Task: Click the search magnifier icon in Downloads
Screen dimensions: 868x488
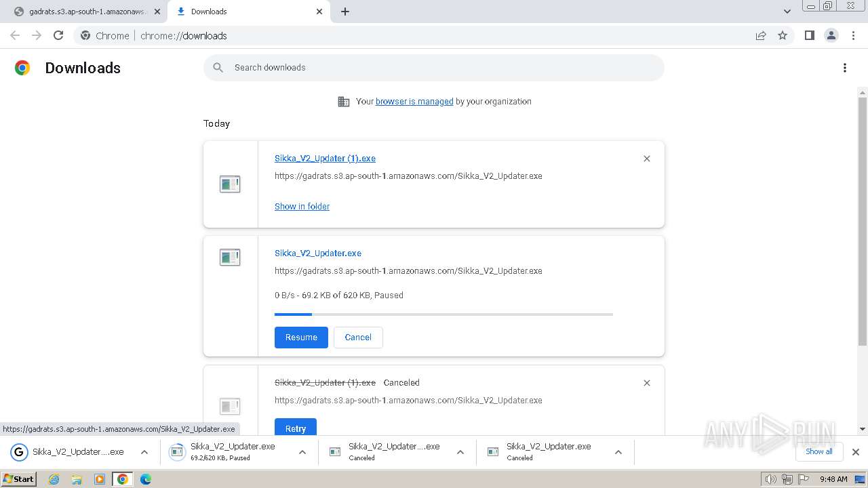Action: (x=218, y=68)
